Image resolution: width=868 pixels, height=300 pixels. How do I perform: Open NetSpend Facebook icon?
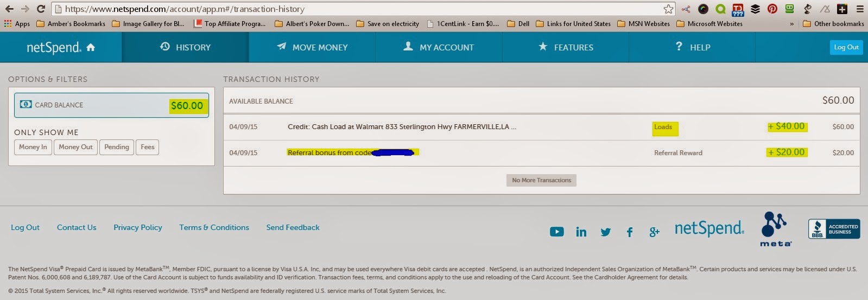[x=630, y=232]
